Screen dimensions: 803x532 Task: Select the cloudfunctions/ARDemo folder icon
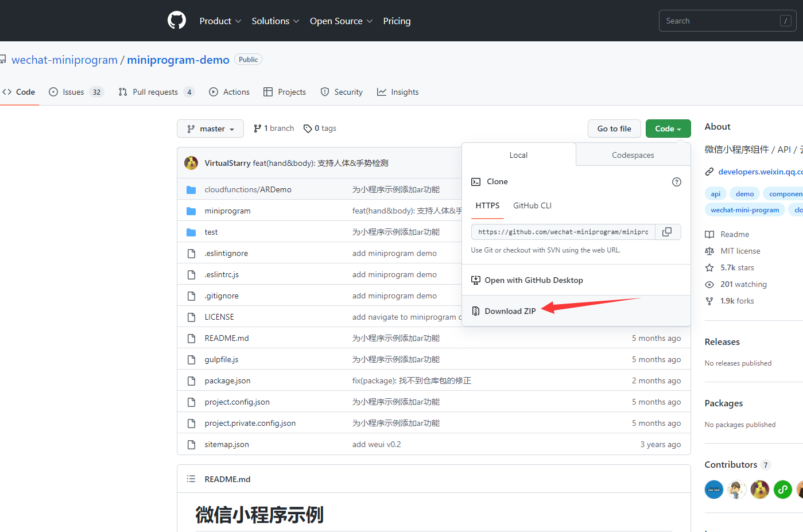pyautogui.click(x=191, y=190)
